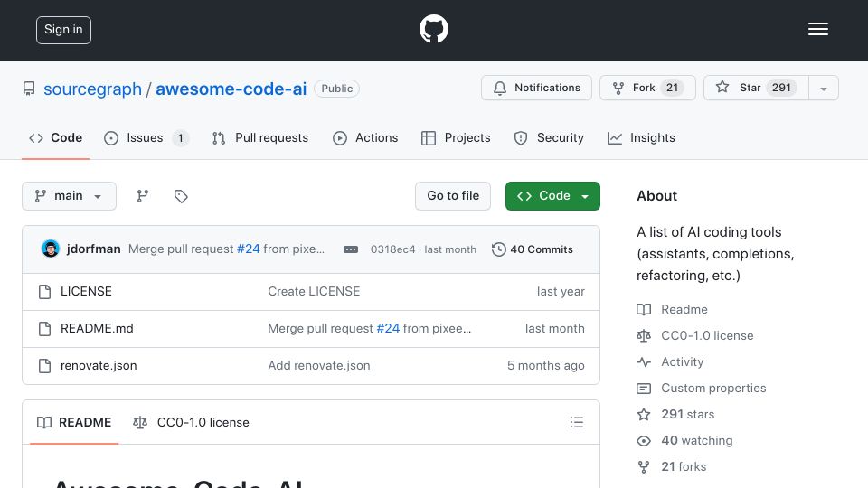Click the last year timestamp on LICENSE
Image resolution: width=868 pixels, height=488 pixels.
tap(561, 292)
